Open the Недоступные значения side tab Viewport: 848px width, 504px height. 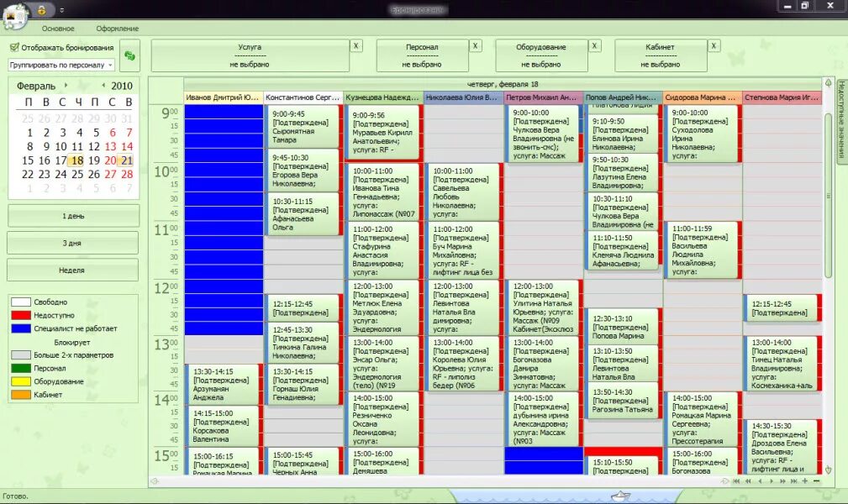click(841, 120)
